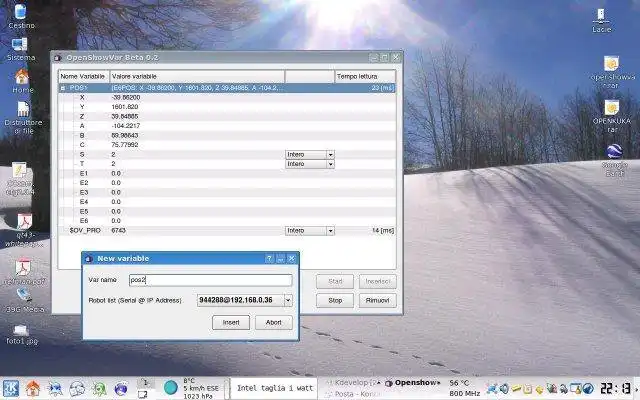Click the news ticker 'Intel taglia 1 watt'
Screen dimensions: 640x400
tap(275, 388)
